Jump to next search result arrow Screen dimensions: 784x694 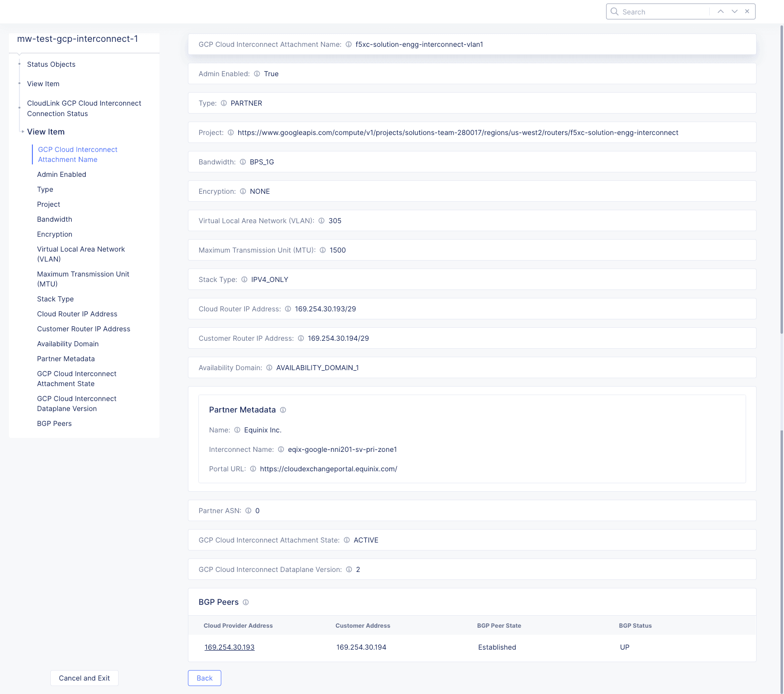[x=734, y=11]
